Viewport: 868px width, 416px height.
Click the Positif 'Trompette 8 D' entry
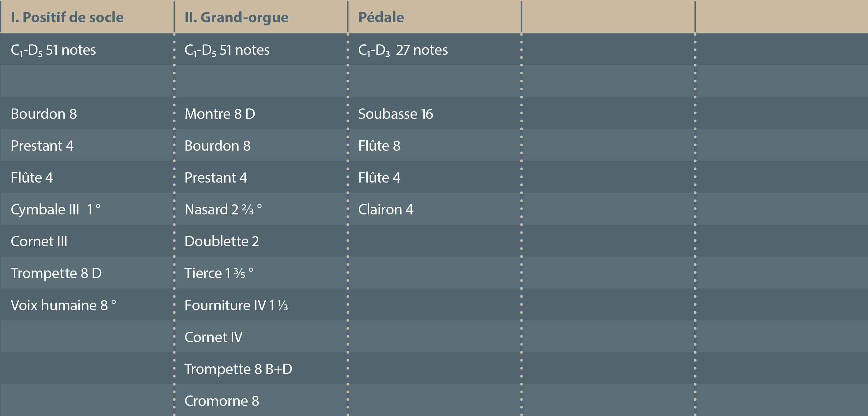56,273
